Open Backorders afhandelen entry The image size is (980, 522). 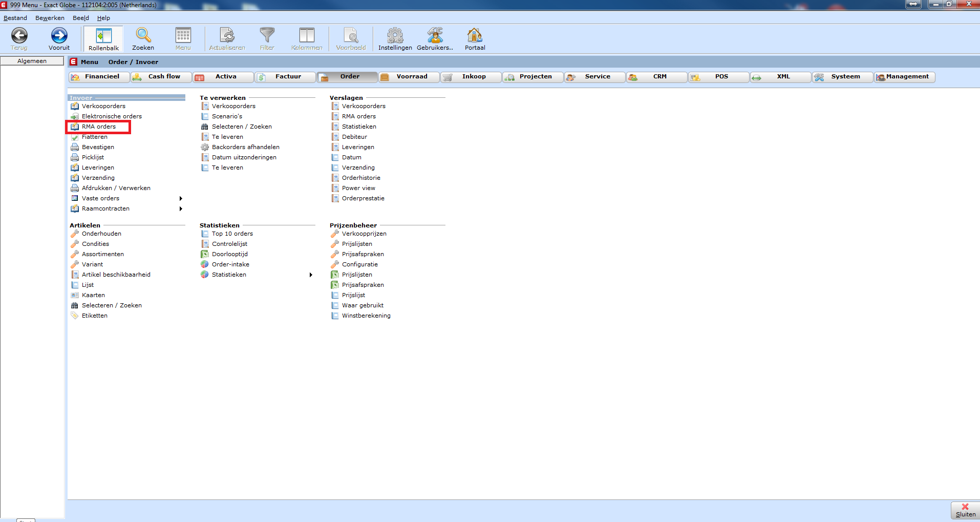coord(246,147)
